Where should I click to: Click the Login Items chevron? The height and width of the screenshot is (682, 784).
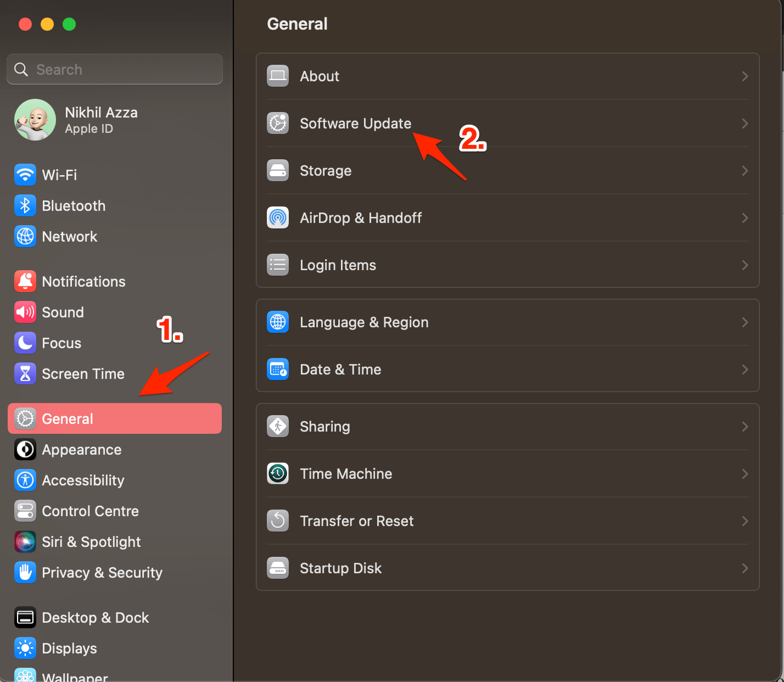pyautogui.click(x=745, y=265)
